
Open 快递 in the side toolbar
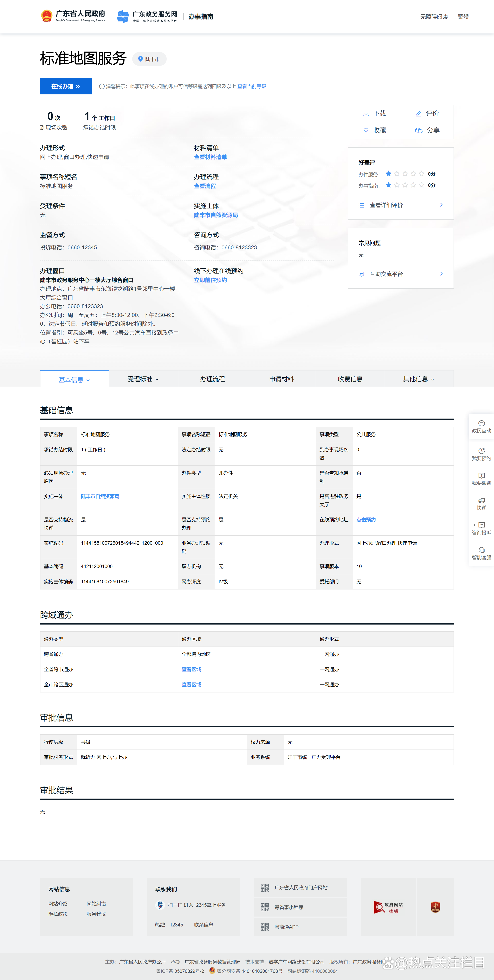pos(482,504)
